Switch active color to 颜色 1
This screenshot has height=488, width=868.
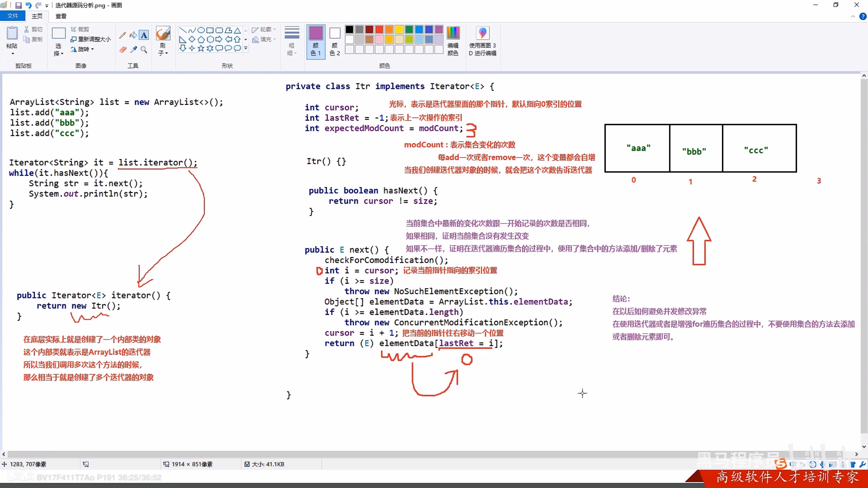[316, 41]
